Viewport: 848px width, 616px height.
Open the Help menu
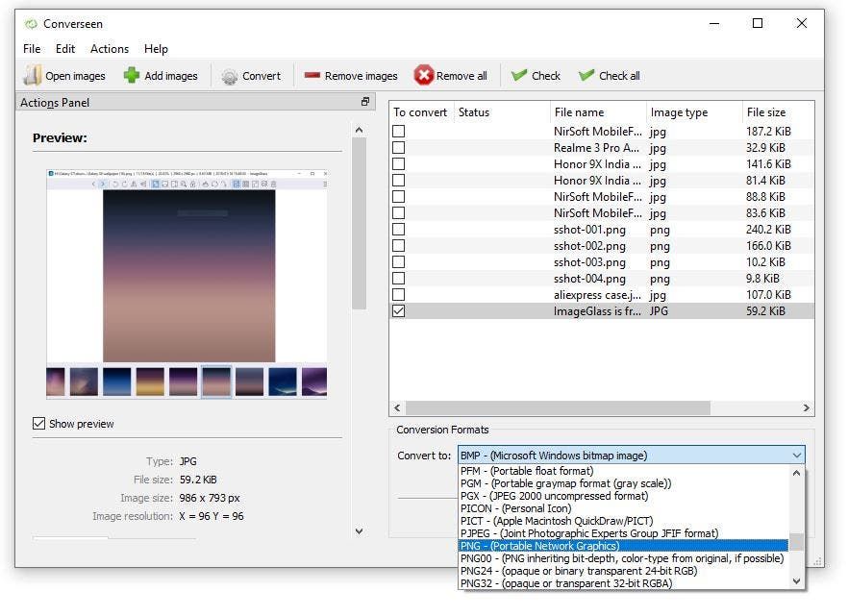(156, 49)
